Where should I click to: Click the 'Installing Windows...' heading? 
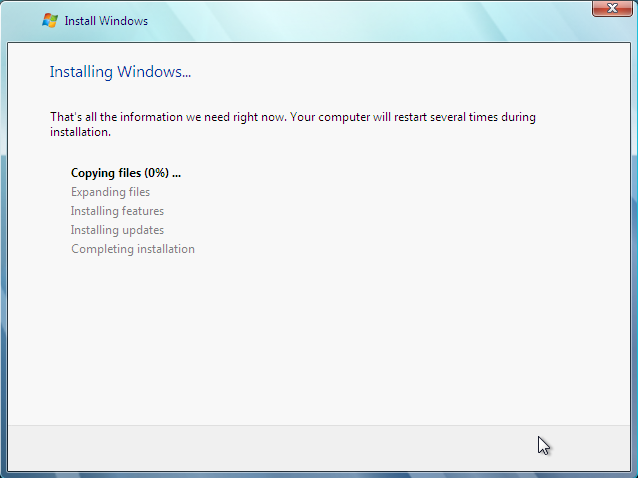120,72
